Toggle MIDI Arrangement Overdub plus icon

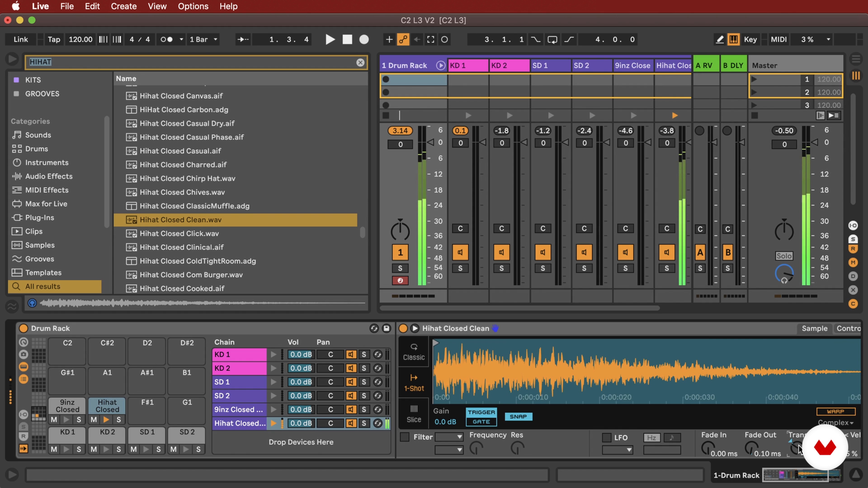click(389, 39)
